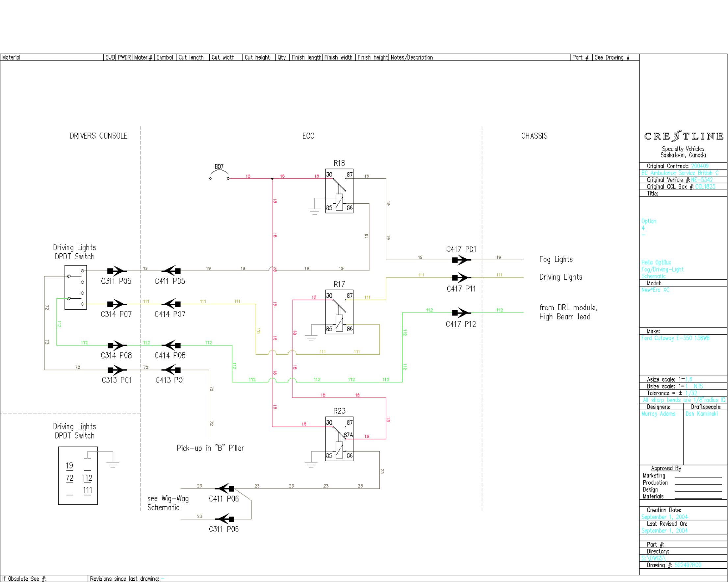Select the C313 P01 connector symbol
The height and width of the screenshot is (582, 728).
click(x=117, y=370)
